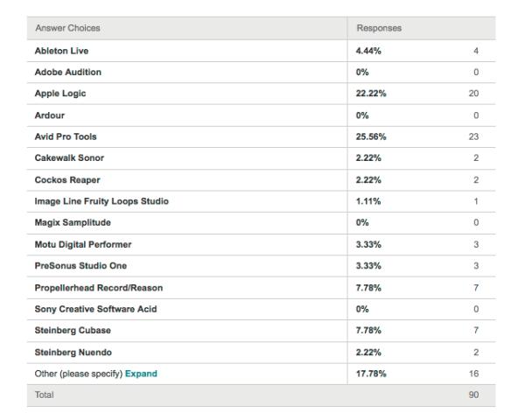Screen dimensions: 525x420
Task: Select the Ableton Live answer row
Action: (x=261, y=51)
